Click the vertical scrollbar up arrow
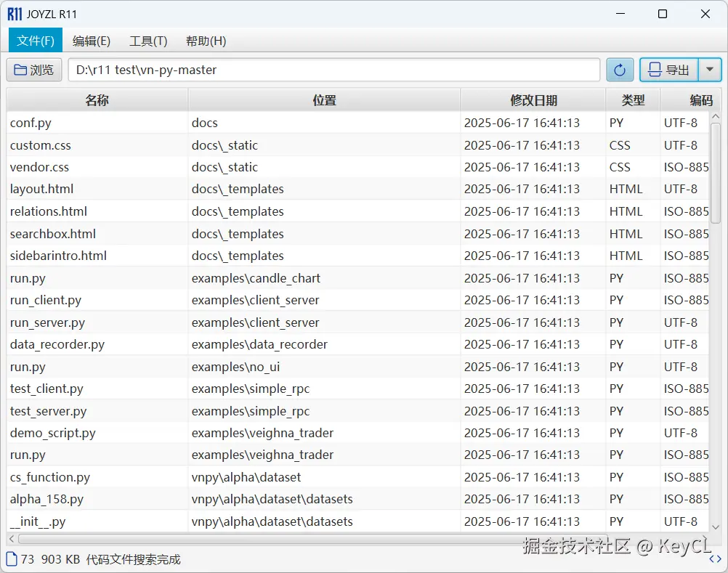 coord(716,116)
